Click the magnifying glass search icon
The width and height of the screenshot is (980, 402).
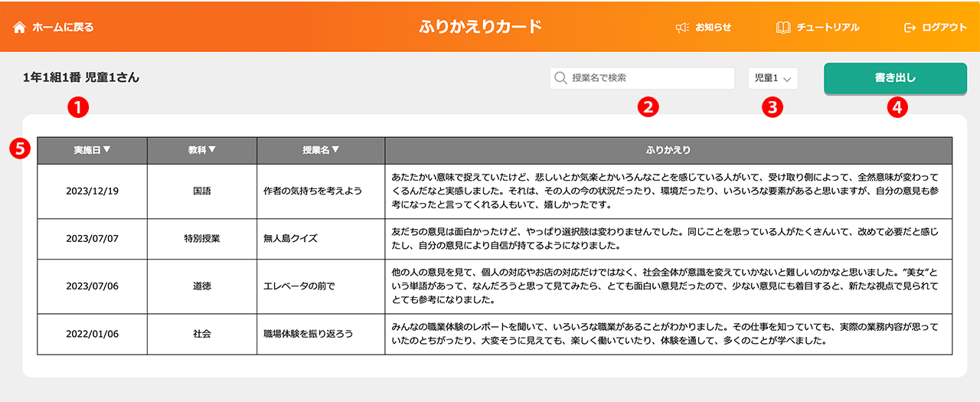(x=561, y=78)
